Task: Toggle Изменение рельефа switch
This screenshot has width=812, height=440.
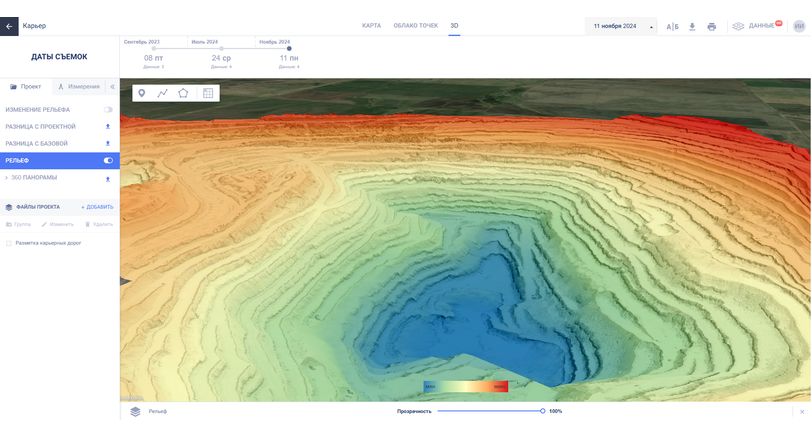Action: (108, 109)
